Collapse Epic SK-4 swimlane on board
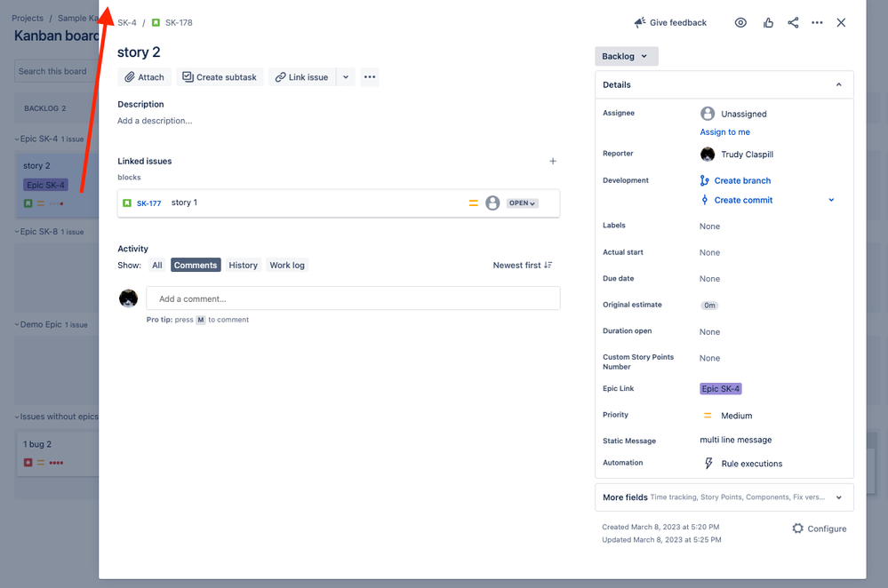 (x=17, y=139)
